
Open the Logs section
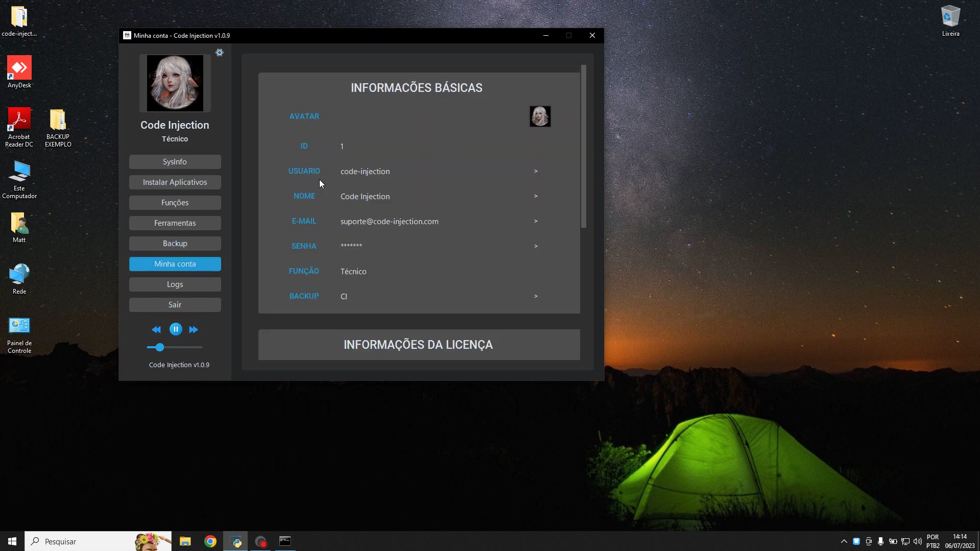pos(175,284)
